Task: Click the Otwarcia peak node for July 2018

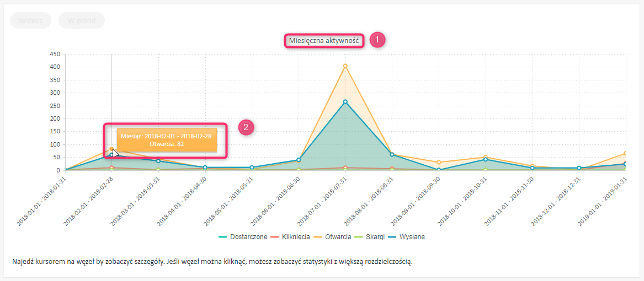Action: tap(345, 66)
